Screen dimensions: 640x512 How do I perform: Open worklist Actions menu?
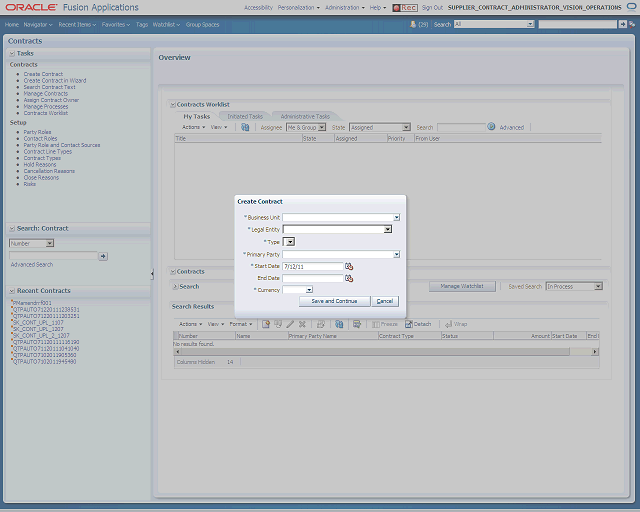point(193,127)
